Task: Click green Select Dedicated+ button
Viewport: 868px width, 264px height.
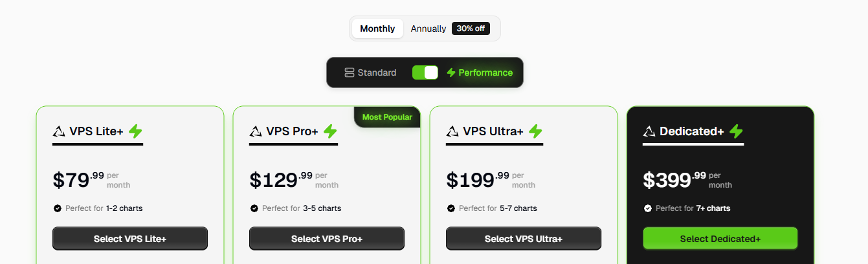Action: (720, 239)
